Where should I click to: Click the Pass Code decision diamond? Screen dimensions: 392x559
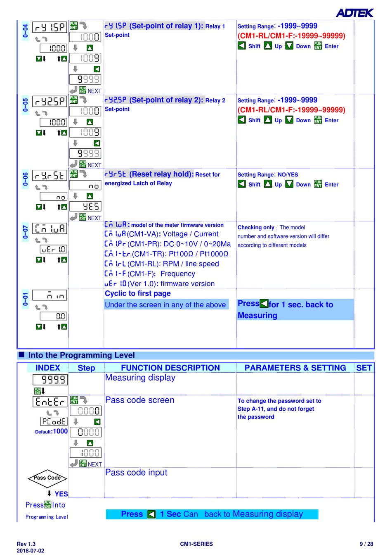point(47,478)
